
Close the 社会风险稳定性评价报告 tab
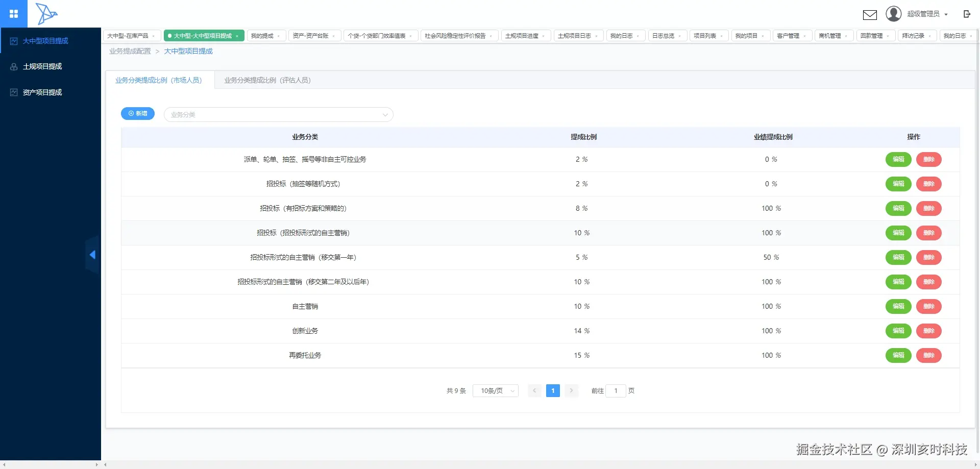tap(491, 36)
